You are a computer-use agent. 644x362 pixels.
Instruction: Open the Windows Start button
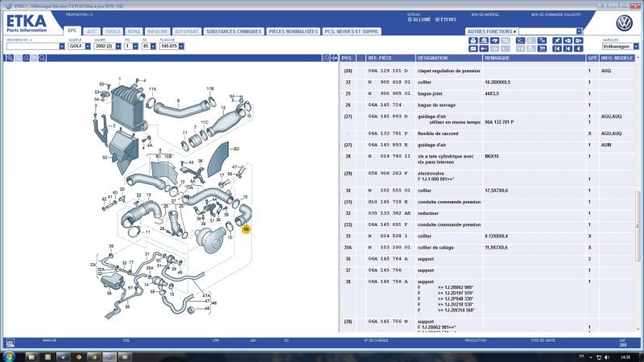[x=8, y=356]
